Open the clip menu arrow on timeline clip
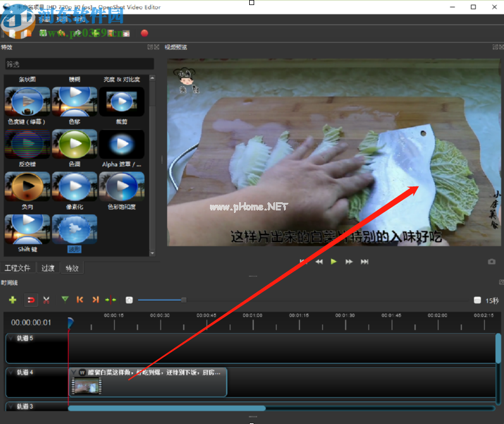The width and height of the screenshot is (504, 424). point(74,372)
